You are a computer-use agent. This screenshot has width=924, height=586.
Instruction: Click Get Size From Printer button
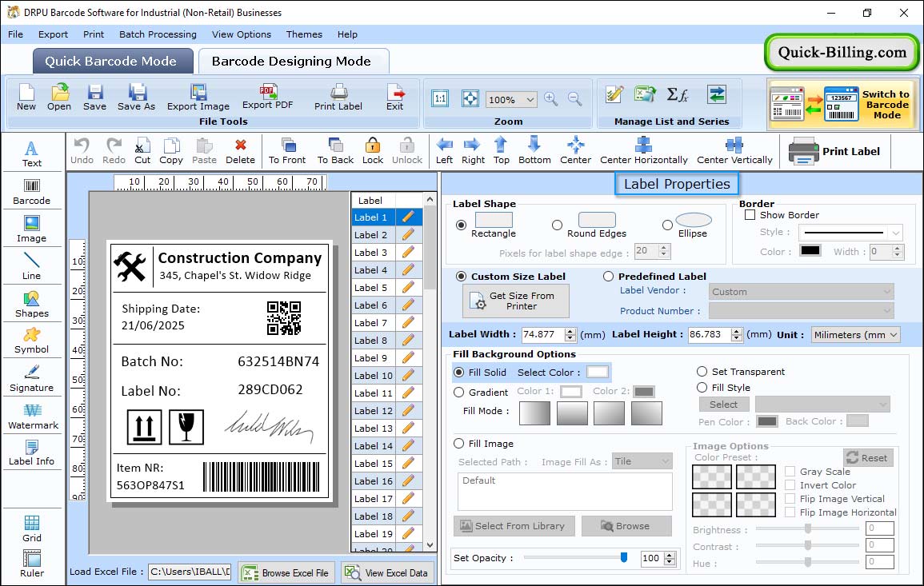(516, 301)
